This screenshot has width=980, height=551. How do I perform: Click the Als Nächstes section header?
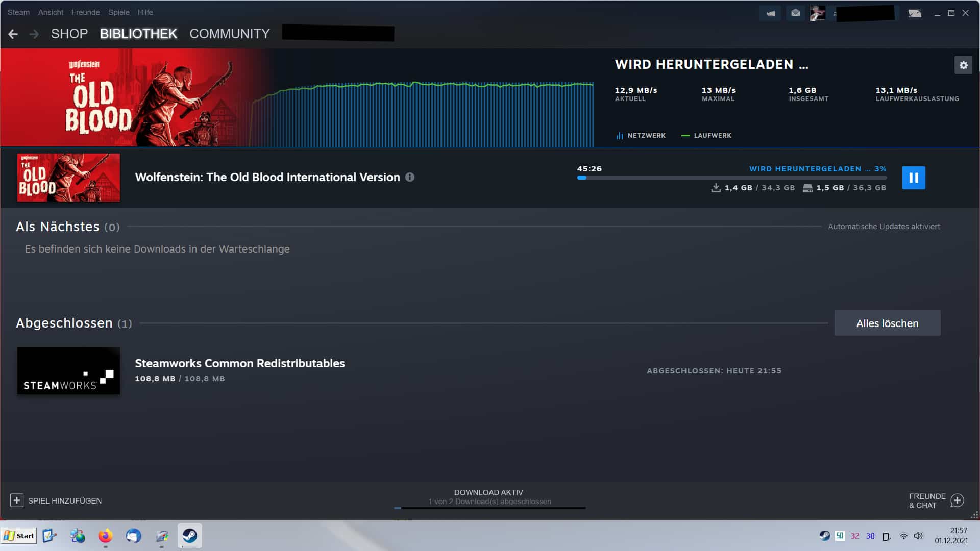(x=68, y=227)
